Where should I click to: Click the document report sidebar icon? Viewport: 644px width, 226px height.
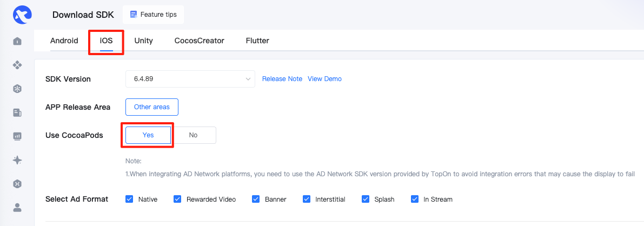pyautogui.click(x=17, y=112)
